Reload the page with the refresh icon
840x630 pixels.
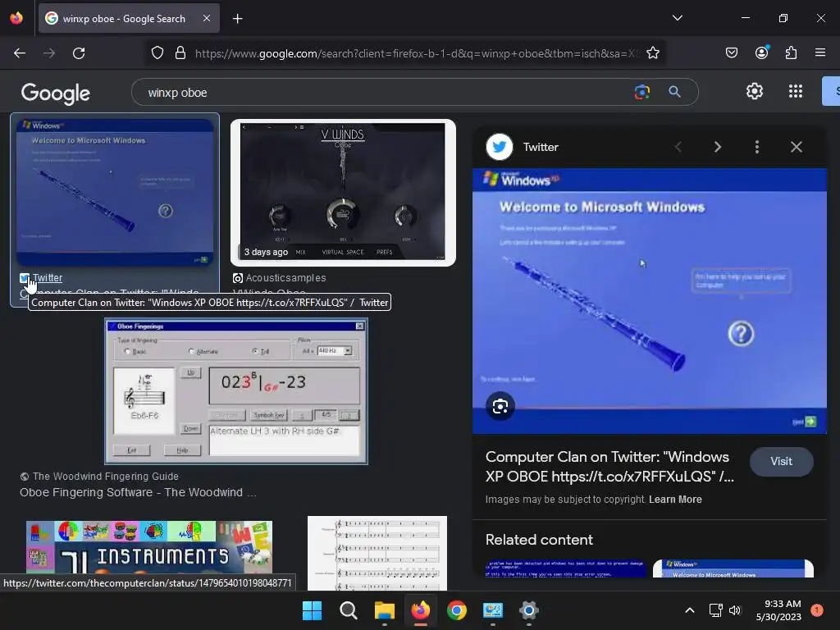point(79,53)
